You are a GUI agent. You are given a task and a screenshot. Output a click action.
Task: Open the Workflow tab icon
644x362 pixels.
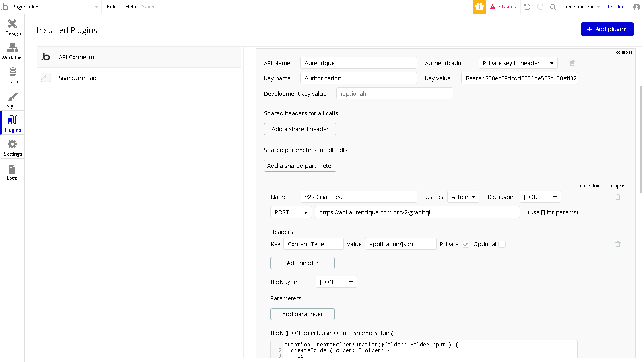click(12, 47)
